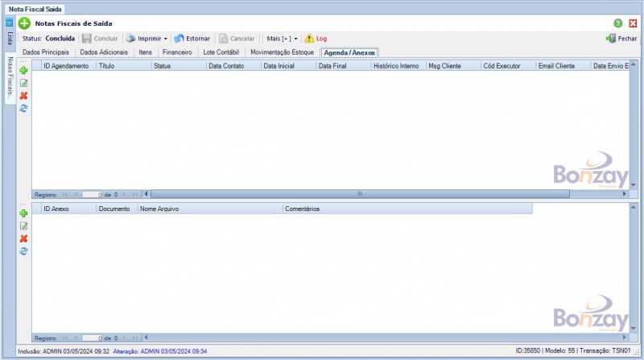Viewport: 644px width, 360px height.
Task: Click the large green new record icon
Action: coord(24,24)
